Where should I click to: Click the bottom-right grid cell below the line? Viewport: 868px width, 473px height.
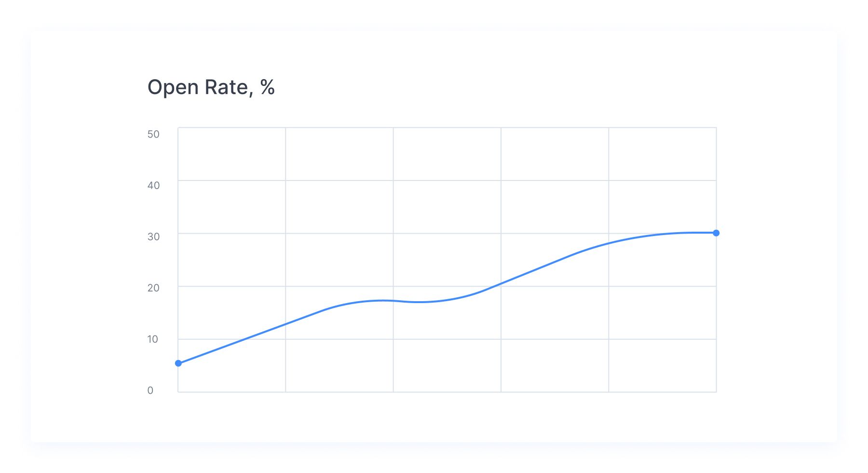click(x=663, y=365)
